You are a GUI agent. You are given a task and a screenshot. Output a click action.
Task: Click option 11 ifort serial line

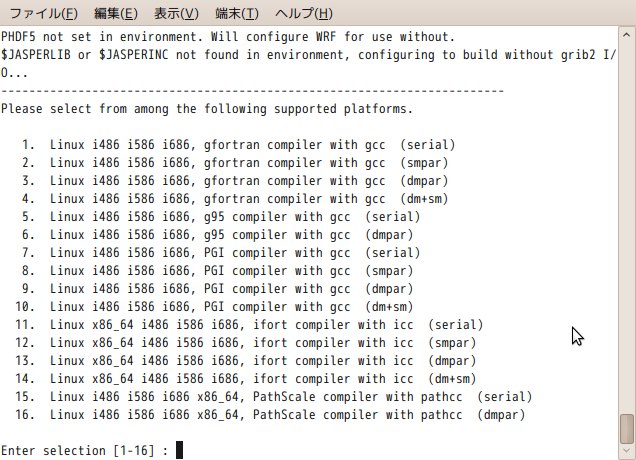coord(249,325)
